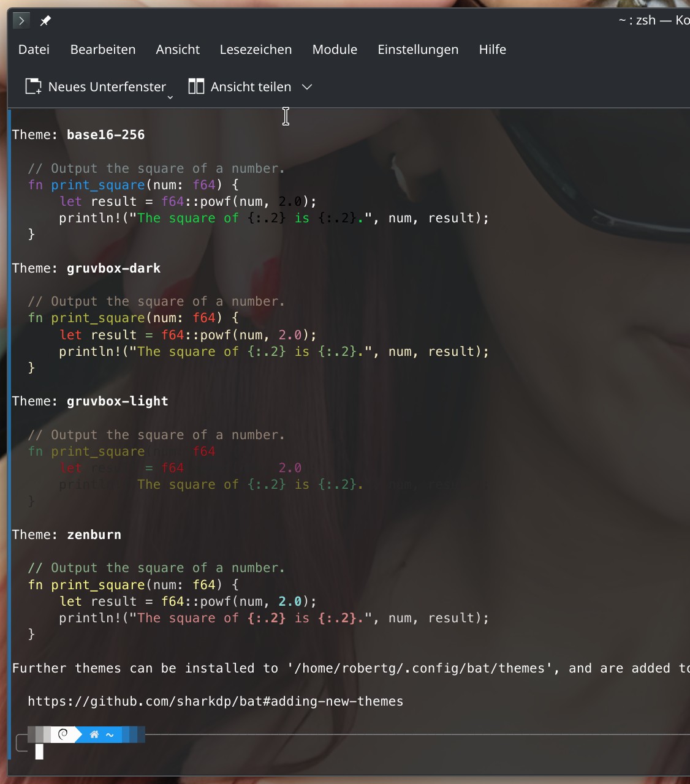Open the Ansicht menu

[x=178, y=50]
